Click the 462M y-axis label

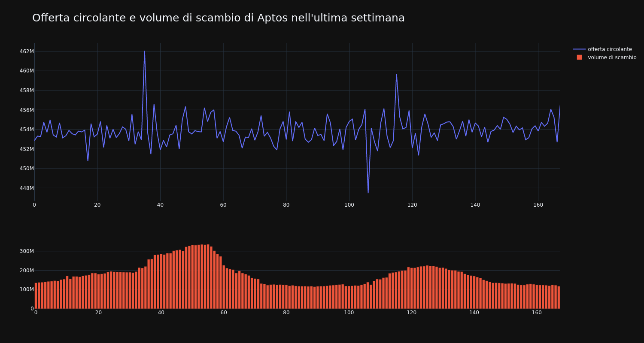pyautogui.click(x=27, y=51)
